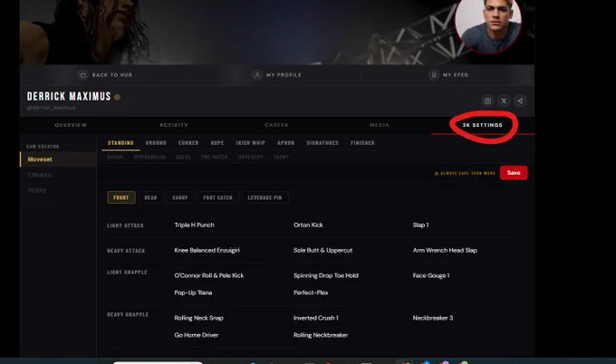Open the Instagram social icon
The image size is (616, 364).
(x=487, y=101)
